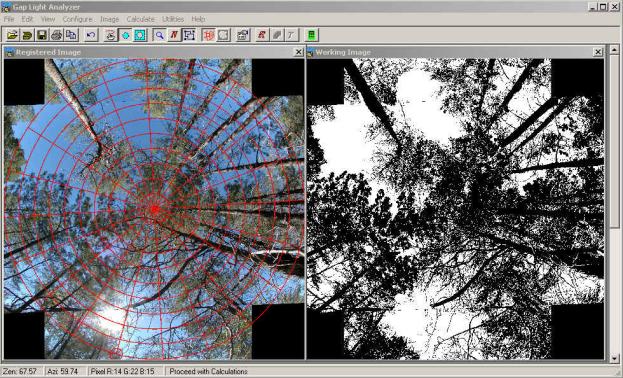Screen dimensions: 623x378
Task: Minimize the Gap Light Analyzer window
Action: [593, 7]
